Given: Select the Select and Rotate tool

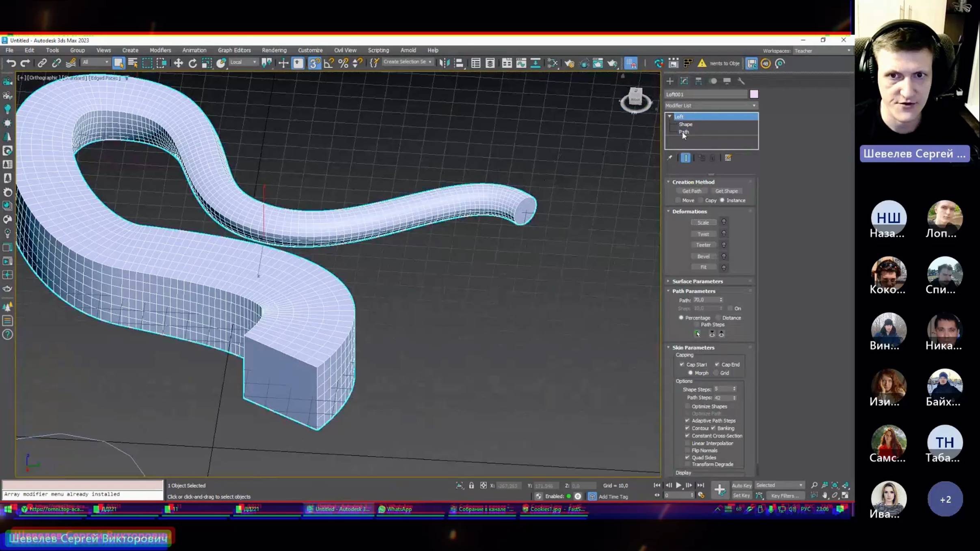Looking at the screenshot, I should 192,63.
